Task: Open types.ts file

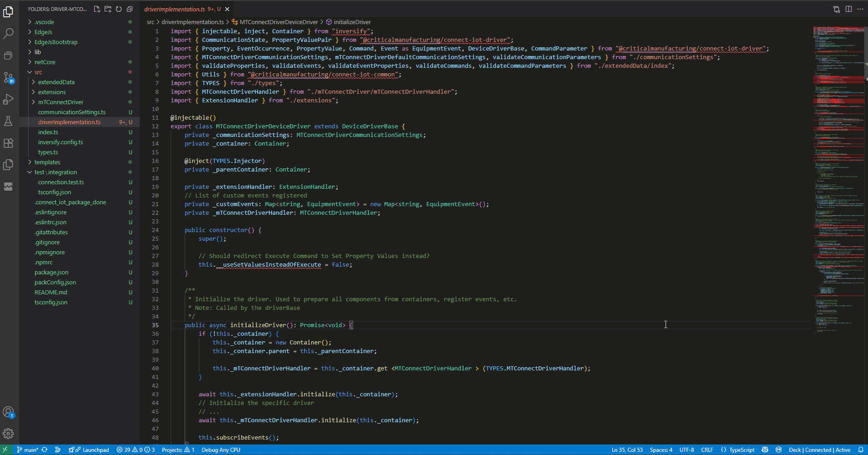Action: [x=48, y=152]
